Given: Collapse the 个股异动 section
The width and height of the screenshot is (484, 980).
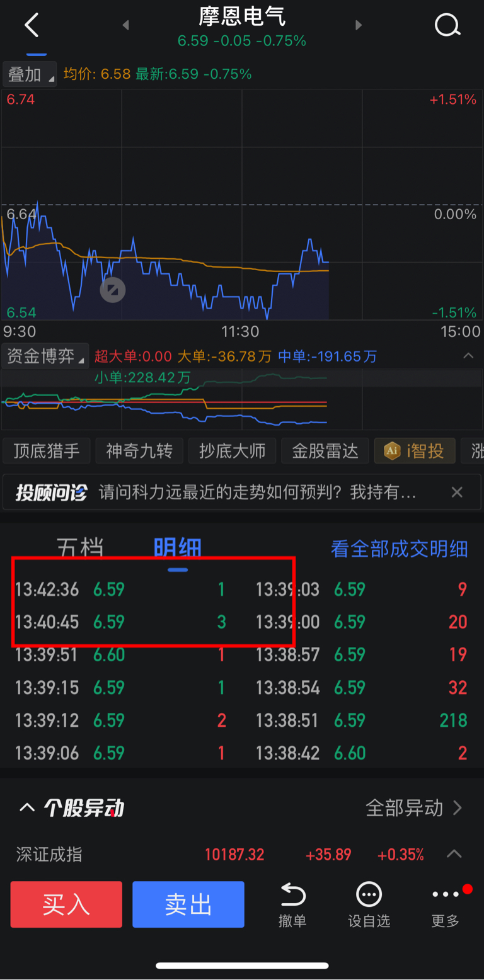Looking at the screenshot, I should pos(26,807).
